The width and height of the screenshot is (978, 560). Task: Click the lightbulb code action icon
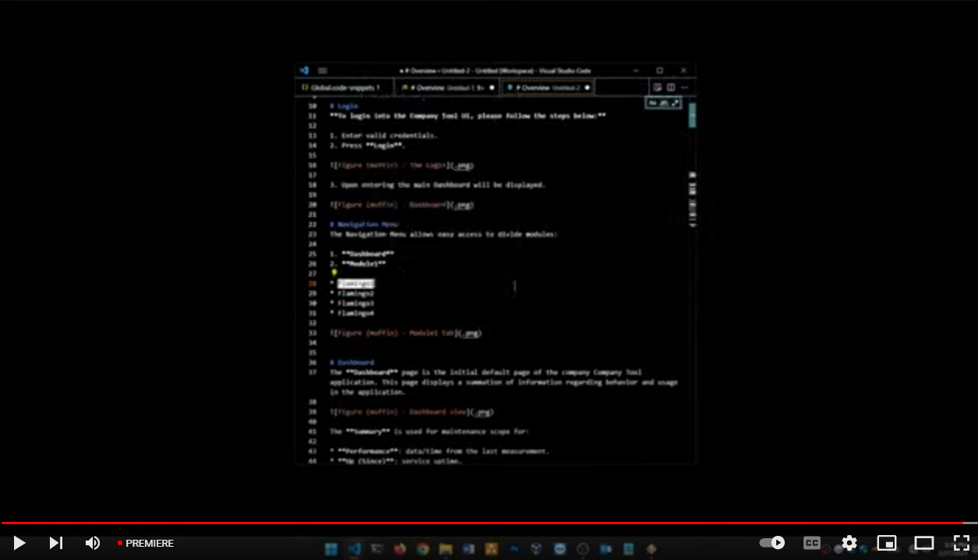[334, 273]
